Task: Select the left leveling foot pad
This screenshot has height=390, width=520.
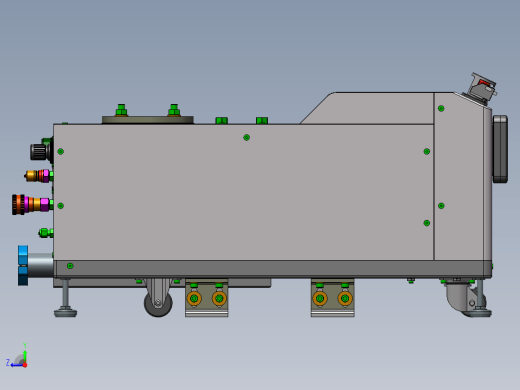Action: [x=66, y=313]
